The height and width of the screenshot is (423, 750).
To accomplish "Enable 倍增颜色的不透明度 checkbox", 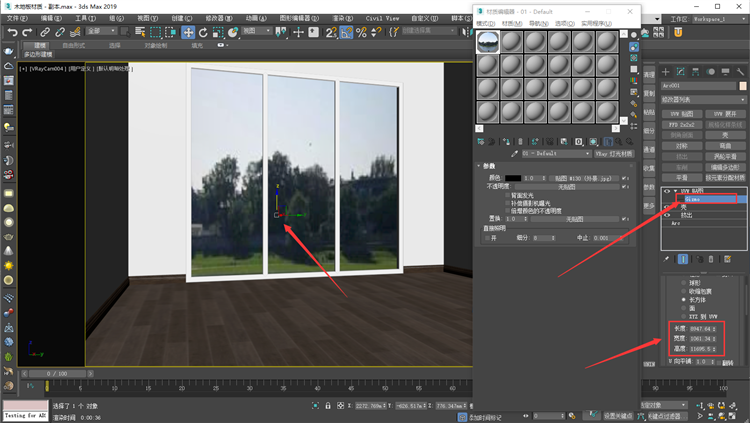I will point(507,211).
